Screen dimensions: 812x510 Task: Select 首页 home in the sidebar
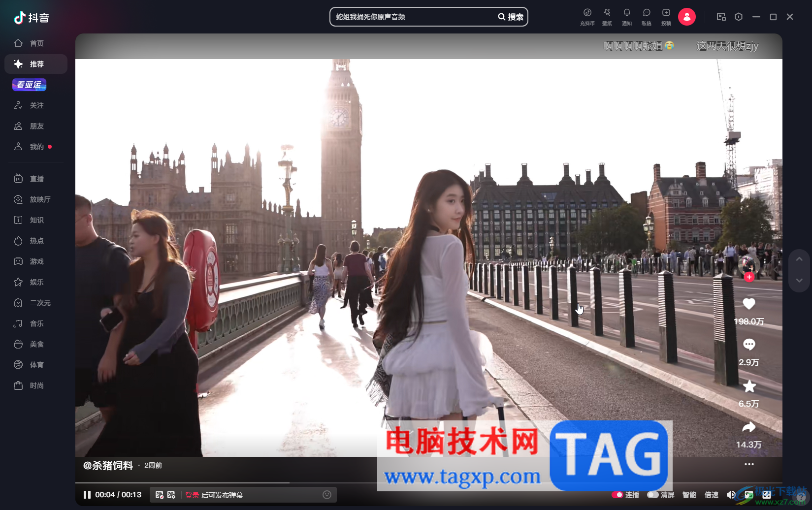click(36, 43)
